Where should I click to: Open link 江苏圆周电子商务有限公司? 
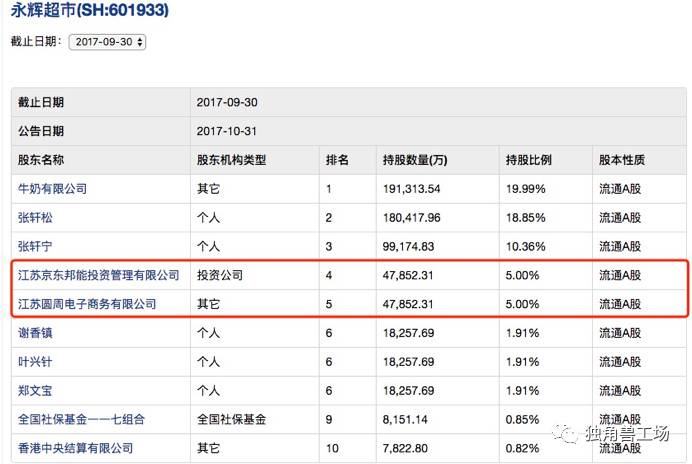[x=87, y=304]
